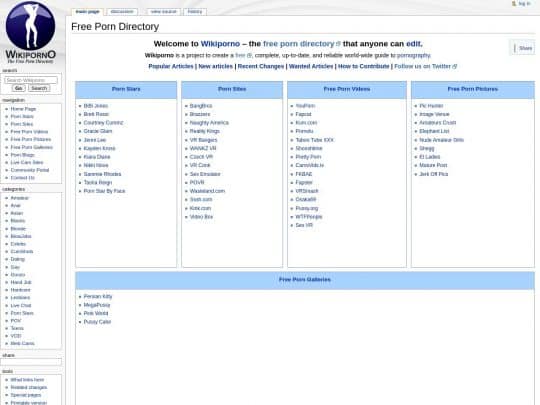Viewport: 540px width, 405px height.
Task: Open Asian in the categories sidebar
Action: [x=17, y=213]
